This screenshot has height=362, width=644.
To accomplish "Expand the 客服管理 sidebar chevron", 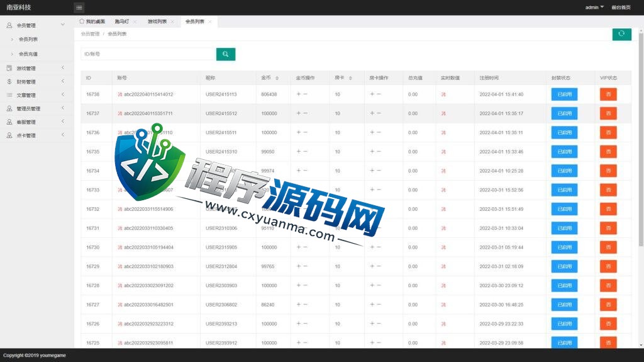I will coord(63,122).
